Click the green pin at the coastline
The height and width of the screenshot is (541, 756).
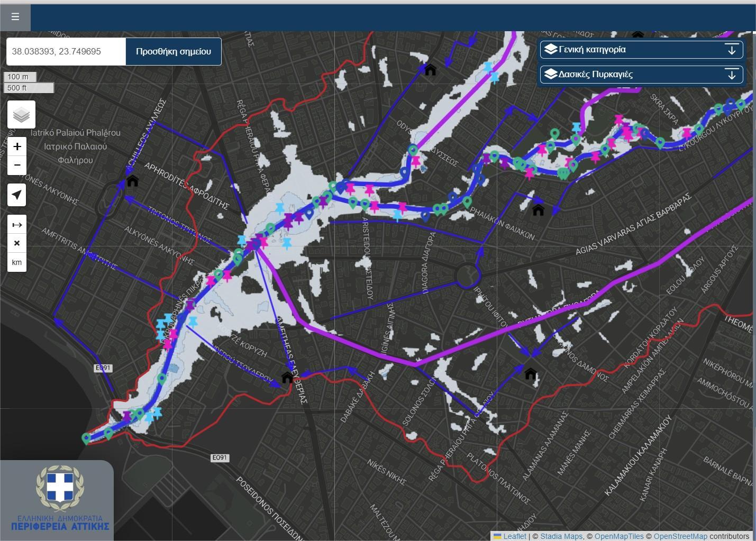click(87, 438)
